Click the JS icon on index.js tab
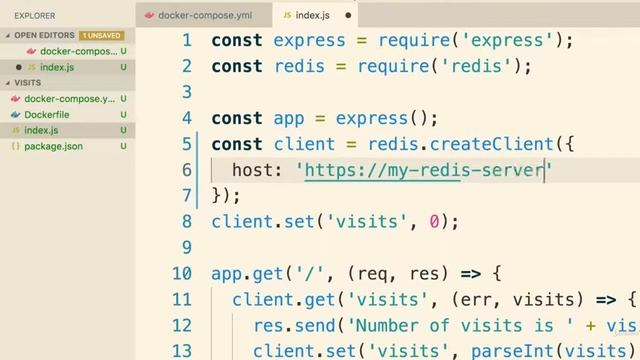640x360 pixels. click(287, 15)
